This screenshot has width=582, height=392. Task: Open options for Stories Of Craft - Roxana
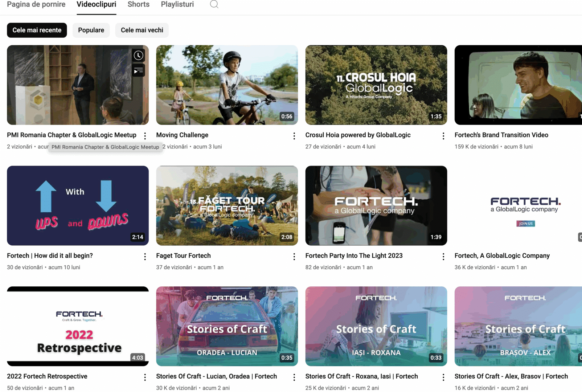(443, 377)
